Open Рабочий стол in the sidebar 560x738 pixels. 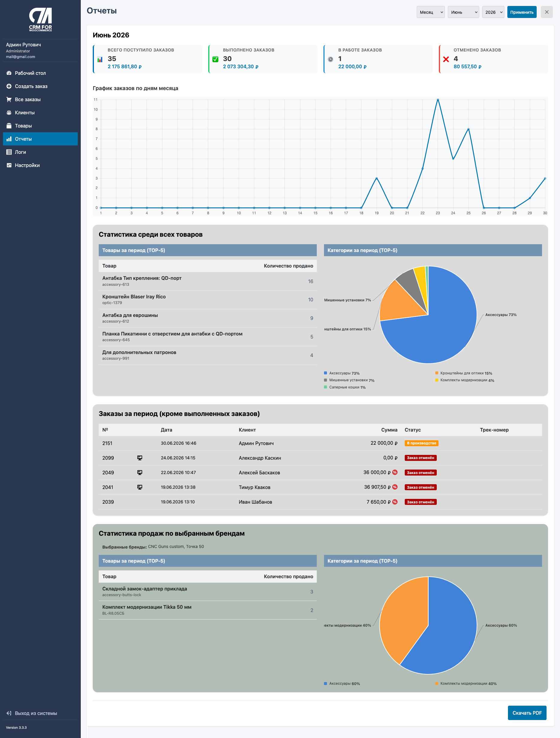[x=40, y=73]
